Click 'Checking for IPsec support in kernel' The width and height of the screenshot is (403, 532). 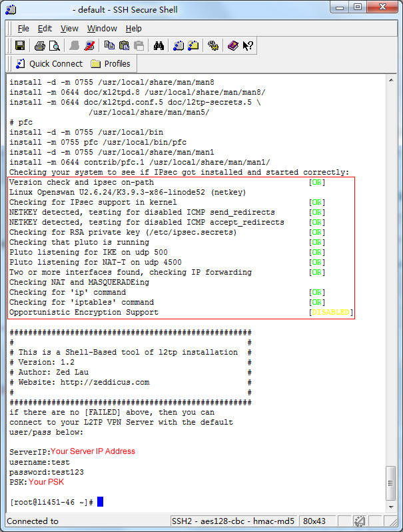click(93, 202)
